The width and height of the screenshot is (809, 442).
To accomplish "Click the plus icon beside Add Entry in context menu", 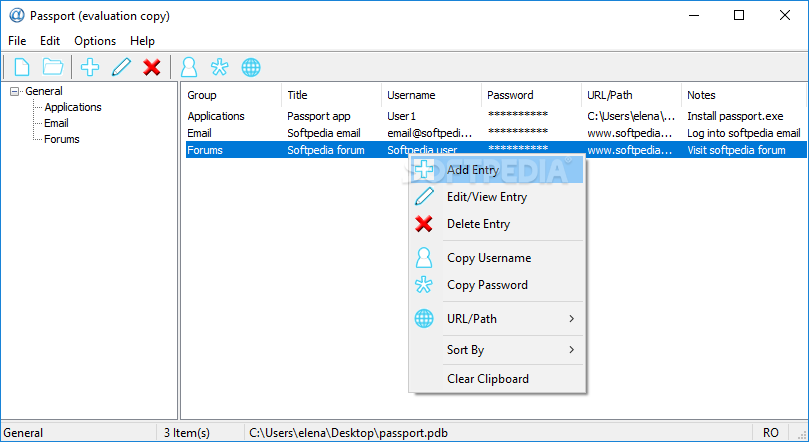I will (x=424, y=170).
